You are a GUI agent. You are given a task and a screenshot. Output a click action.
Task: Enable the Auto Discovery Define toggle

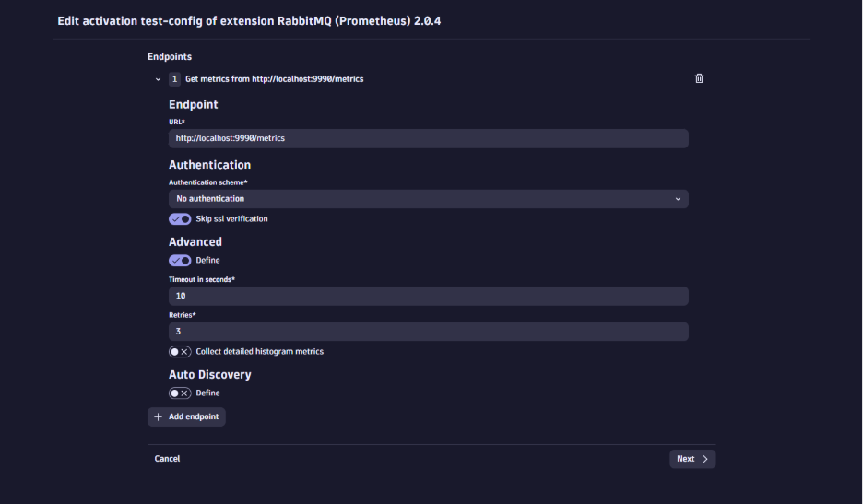click(180, 393)
